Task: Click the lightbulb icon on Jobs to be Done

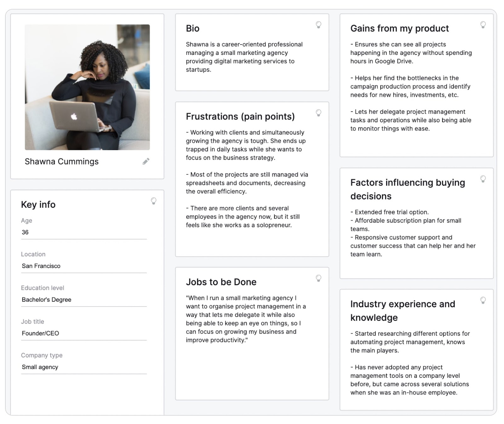Action: 318,278
